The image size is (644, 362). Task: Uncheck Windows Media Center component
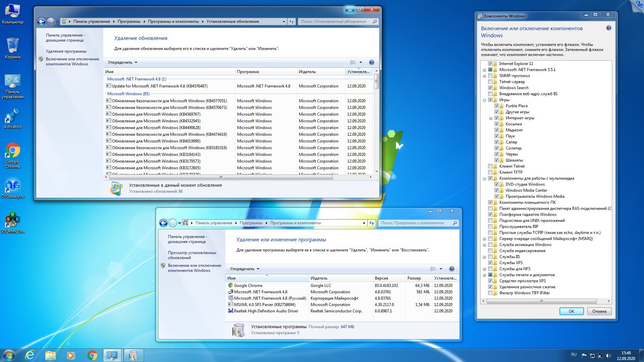pyautogui.click(x=496, y=190)
